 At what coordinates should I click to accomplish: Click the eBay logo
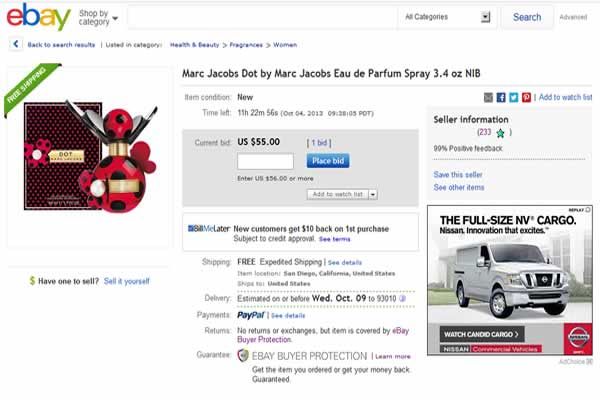click(x=38, y=16)
